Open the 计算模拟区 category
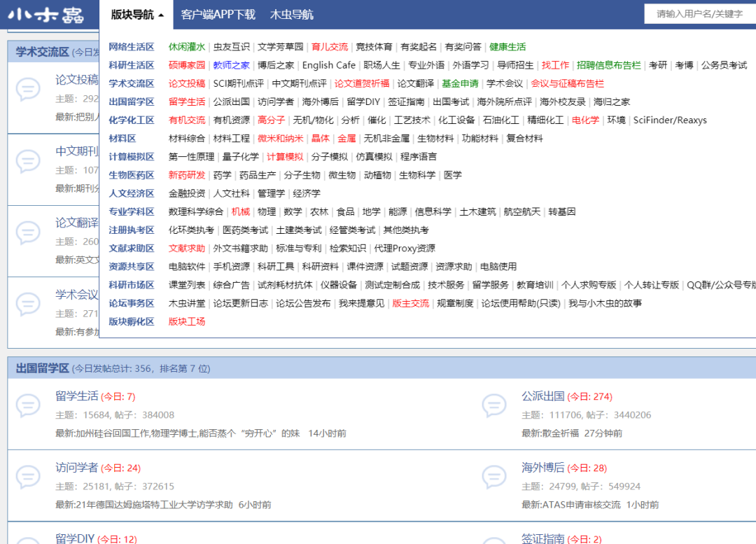 tap(131, 157)
